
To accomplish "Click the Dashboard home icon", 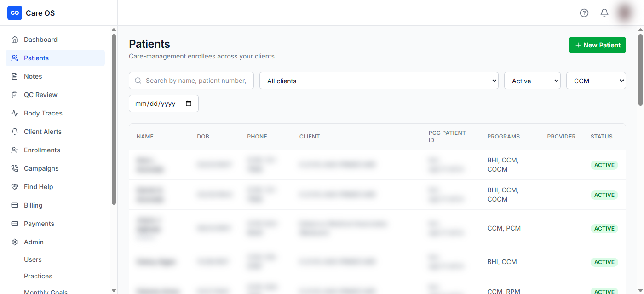I will click(x=15, y=40).
